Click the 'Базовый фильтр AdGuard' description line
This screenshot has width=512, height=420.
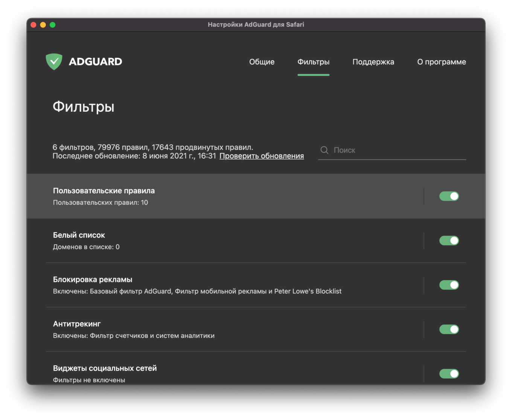197,291
